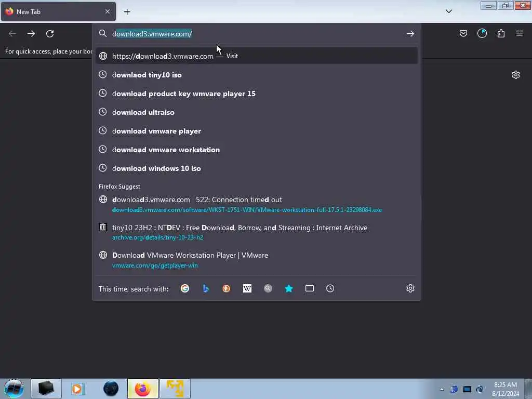Close the New Tab tab

tap(108, 11)
